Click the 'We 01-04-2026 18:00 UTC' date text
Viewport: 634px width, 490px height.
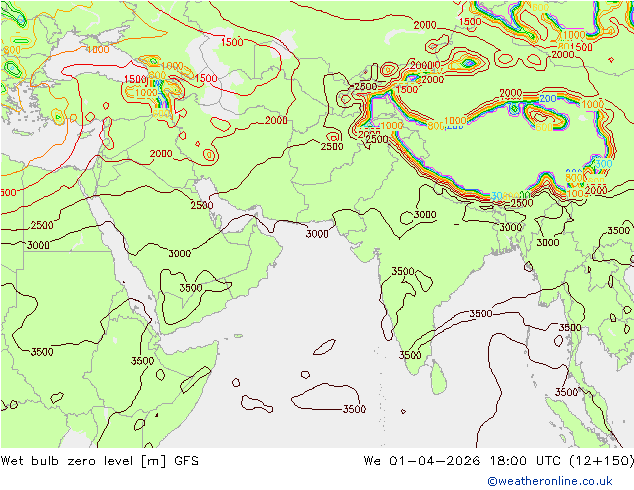[x=462, y=461]
